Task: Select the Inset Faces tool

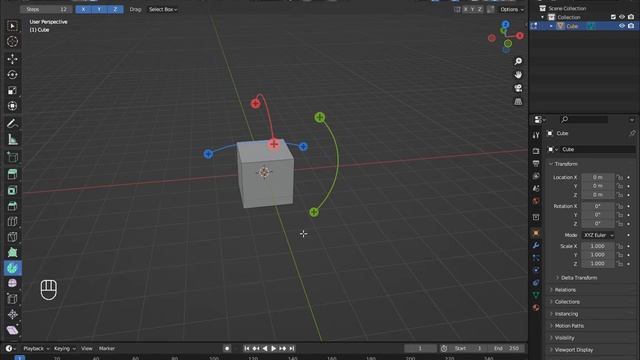Action: (12, 190)
